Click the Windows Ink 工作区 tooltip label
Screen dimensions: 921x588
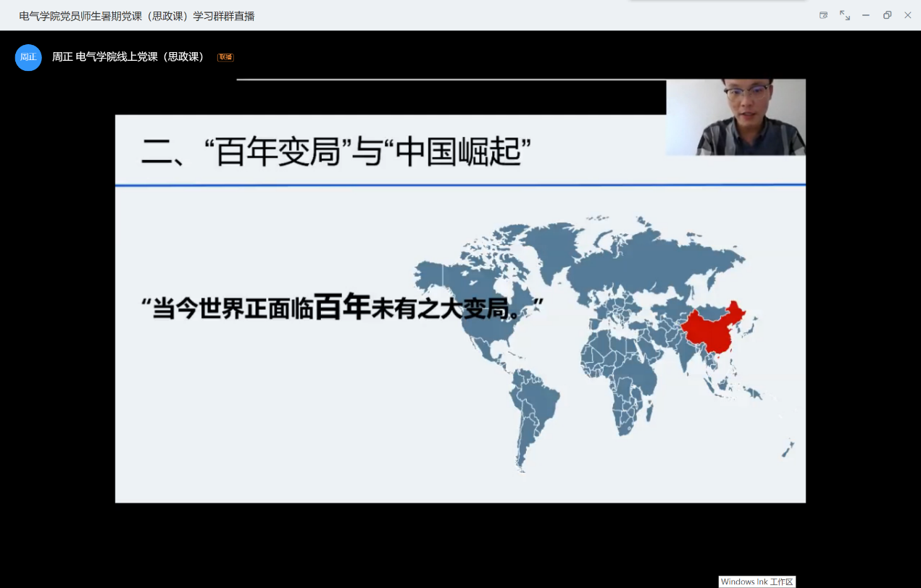pos(757,581)
